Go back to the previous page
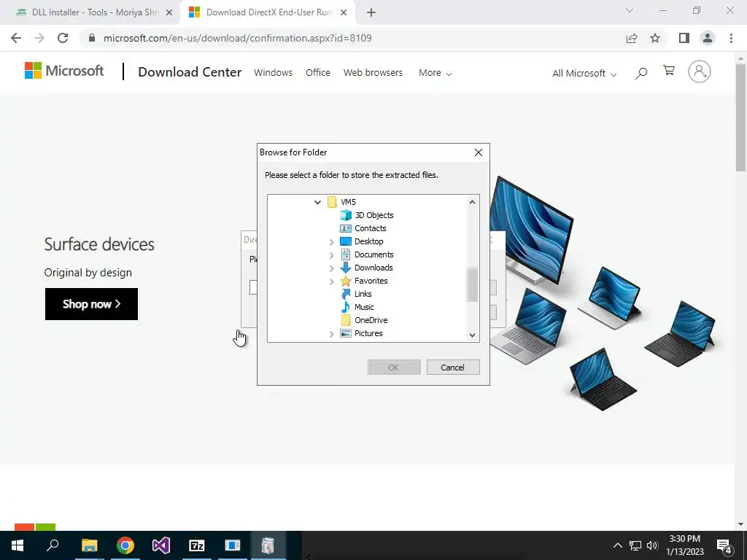The image size is (747, 560). [16, 38]
